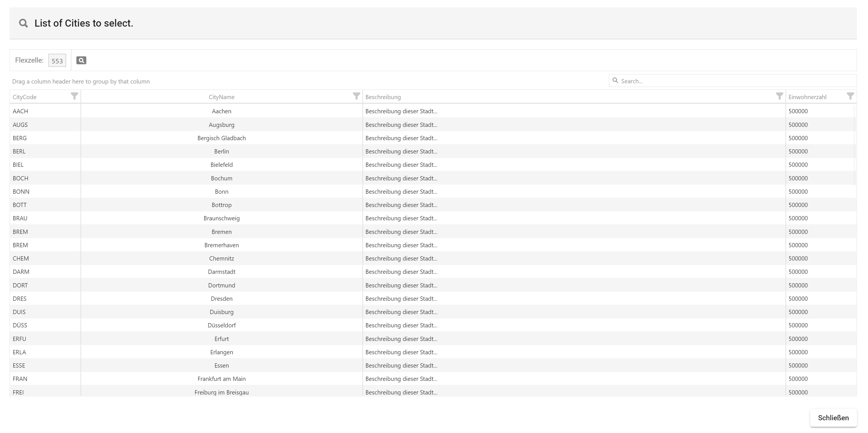
Task: Pick the AACH city code cell
Action: click(21, 111)
